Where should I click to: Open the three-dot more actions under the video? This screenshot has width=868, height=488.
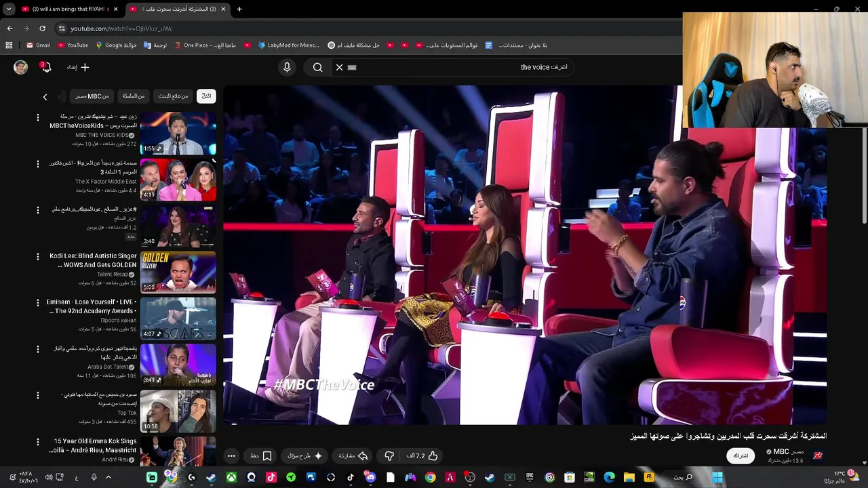point(231,456)
